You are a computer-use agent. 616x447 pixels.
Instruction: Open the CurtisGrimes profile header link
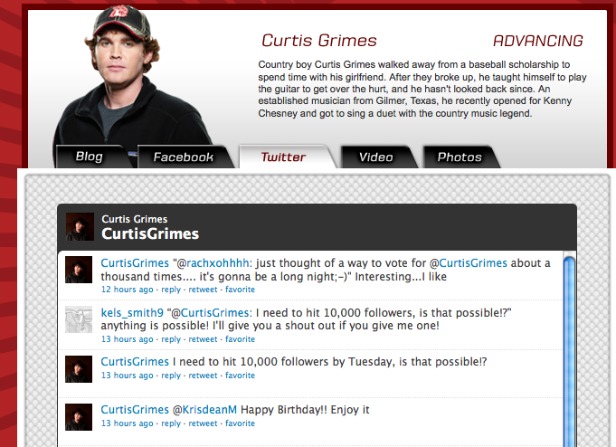coord(150,234)
